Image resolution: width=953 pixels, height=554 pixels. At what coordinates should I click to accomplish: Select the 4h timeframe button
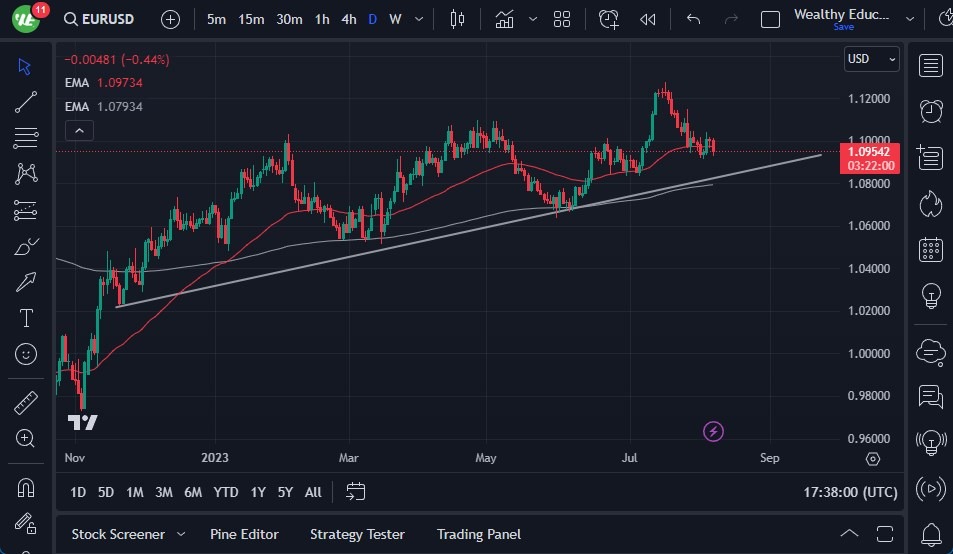tap(348, 19)
